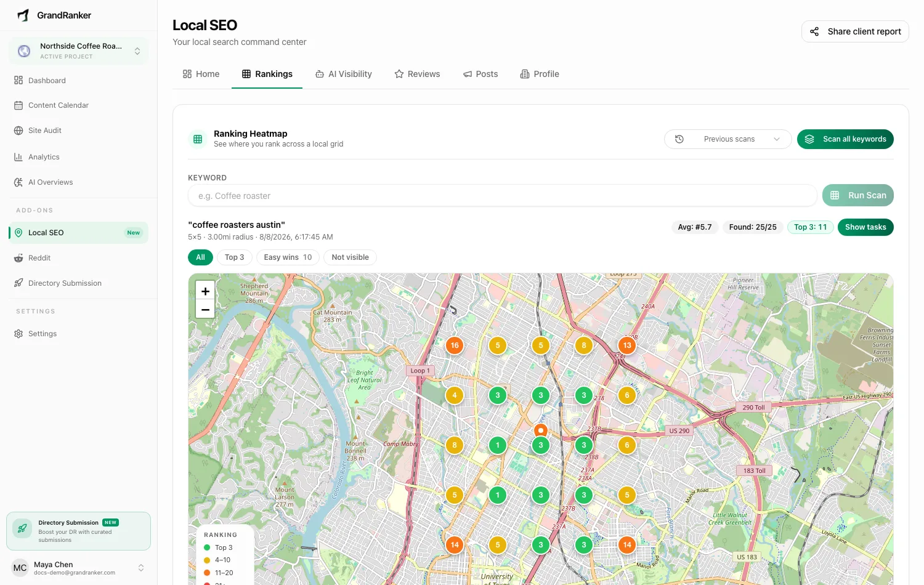Screen dimensions: 924x585
Task: Switch to the Profile tab
Action: click(540, 74)
